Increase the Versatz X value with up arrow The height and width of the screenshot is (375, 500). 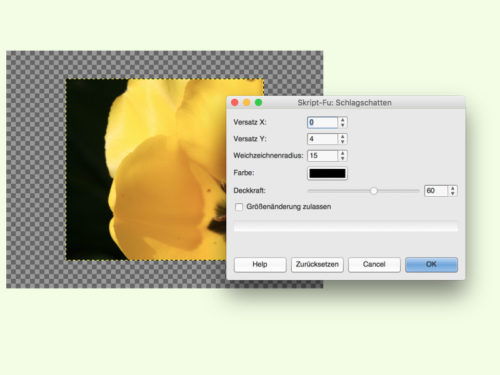coord(343,120)
